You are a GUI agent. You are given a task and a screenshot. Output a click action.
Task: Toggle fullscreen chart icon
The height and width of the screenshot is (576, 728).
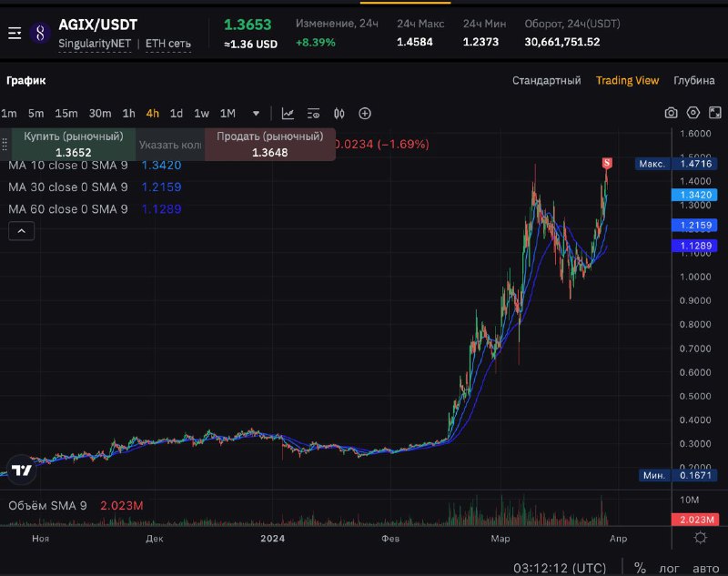(x=715, y=113)
